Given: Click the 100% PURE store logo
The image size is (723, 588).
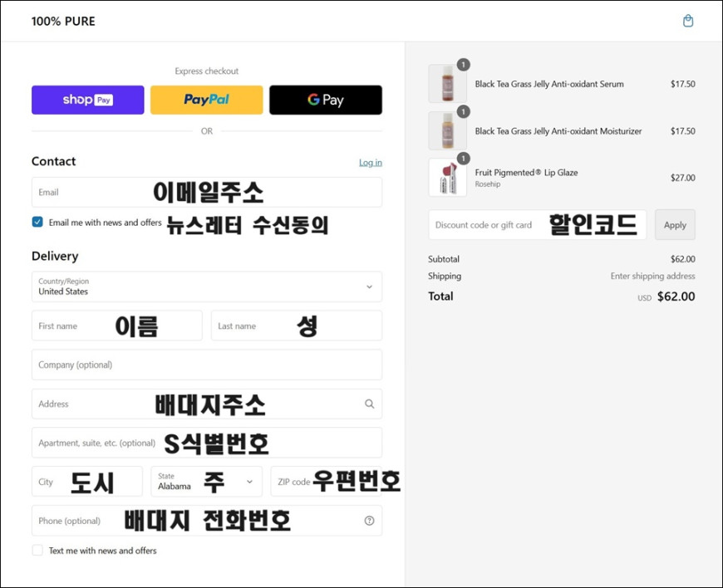Looking at the screenshot, I should coord(63,22).
